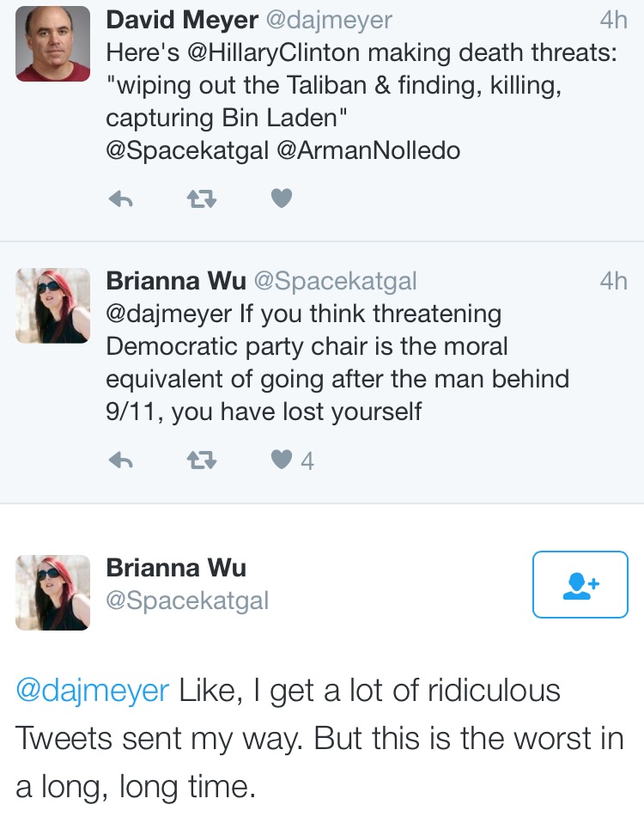
Task: Open @Spacekatgal mention in David Meyer's tweet
Action: pyautogui.click(x=187, y=151)
